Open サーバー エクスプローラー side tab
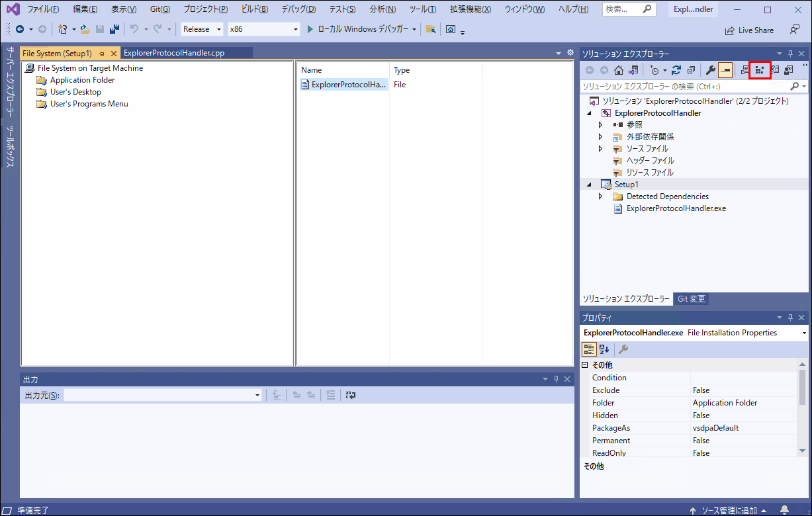 point(9,82)
